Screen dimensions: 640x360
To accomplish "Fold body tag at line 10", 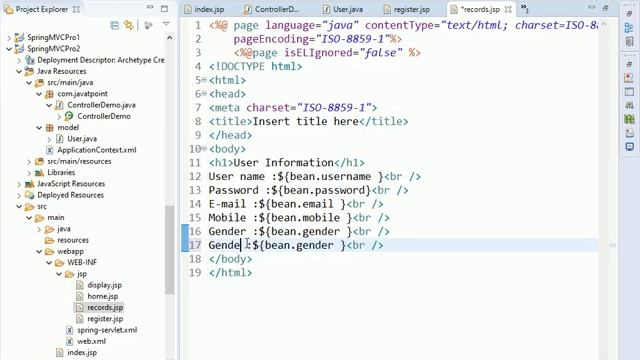I will pyautogui.click(x=204, y=149).
